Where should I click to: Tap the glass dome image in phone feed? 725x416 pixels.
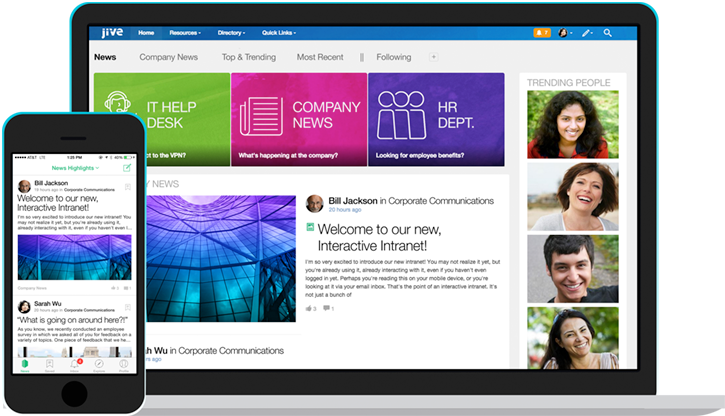(x=74, y=257)
